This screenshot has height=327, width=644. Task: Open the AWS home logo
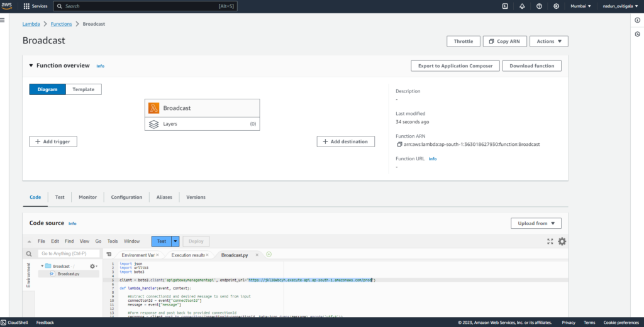coord(6,6)
